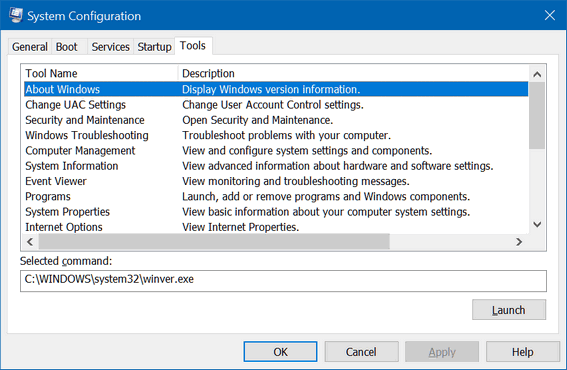Image resolution: width=567 pixels, height=370 pixels.
Task: Confirm with the OK button
Action: point(280,352)
